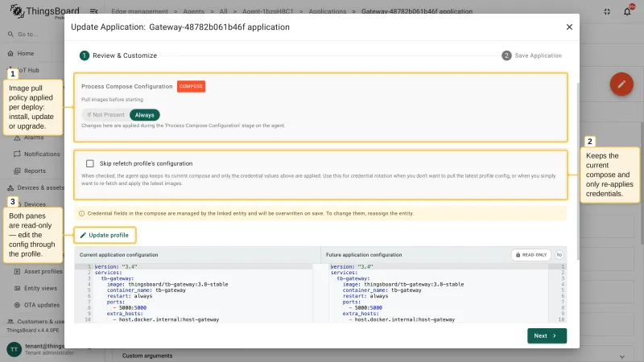Click the dialog's vertical scrollbar
Image resolution: width=644 pixels, height=362 pixels.
coord(577,171)
